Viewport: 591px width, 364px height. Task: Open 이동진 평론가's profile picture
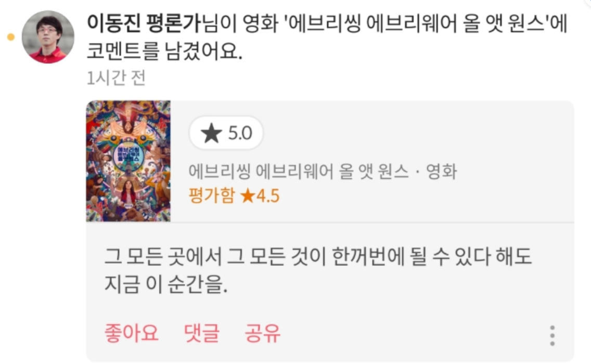(48, 37)
